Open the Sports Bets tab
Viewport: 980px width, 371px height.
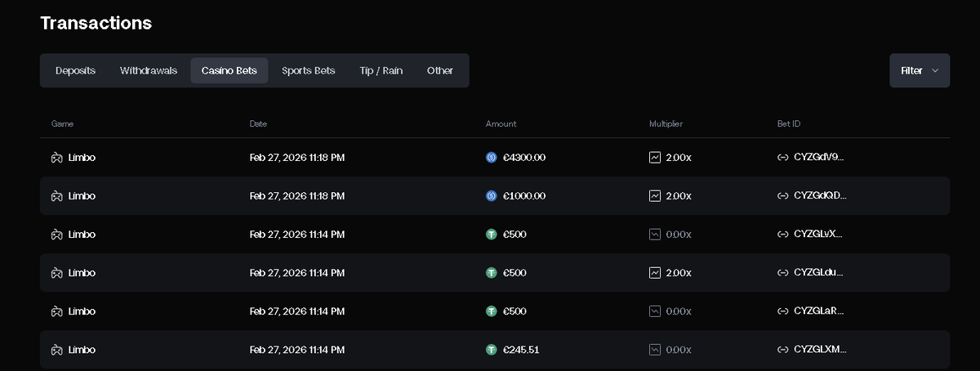click(309, 71)
